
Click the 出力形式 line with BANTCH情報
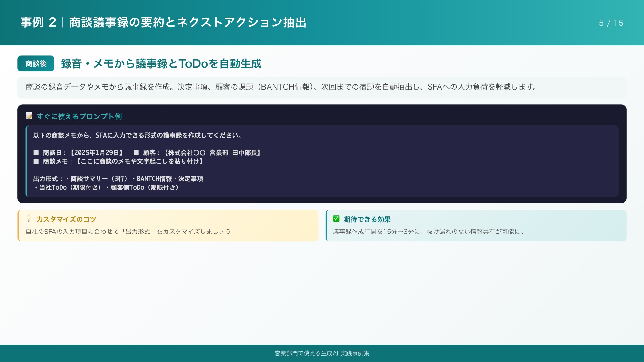coord(118,179)
